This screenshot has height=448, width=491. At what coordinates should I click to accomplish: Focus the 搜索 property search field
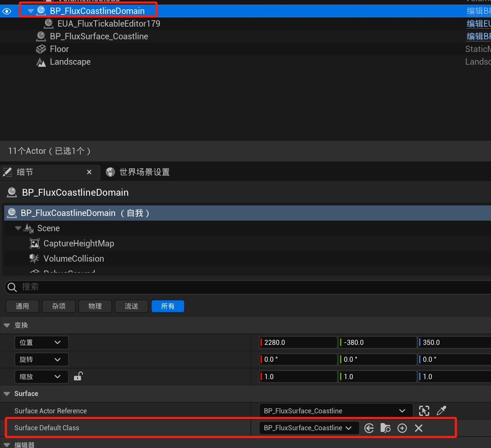[x=248, y=287]
